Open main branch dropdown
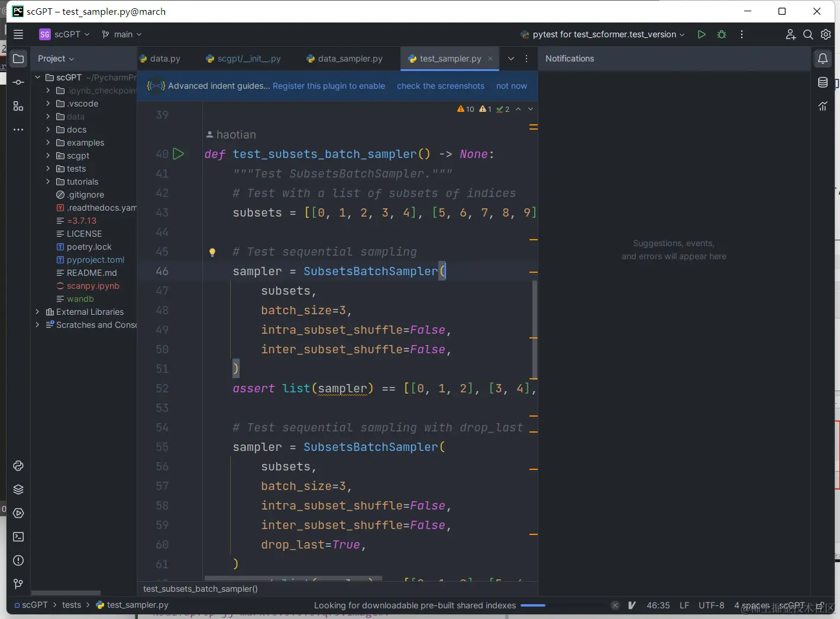Screen dimensions: 840x619 click(x=122, y=34)
